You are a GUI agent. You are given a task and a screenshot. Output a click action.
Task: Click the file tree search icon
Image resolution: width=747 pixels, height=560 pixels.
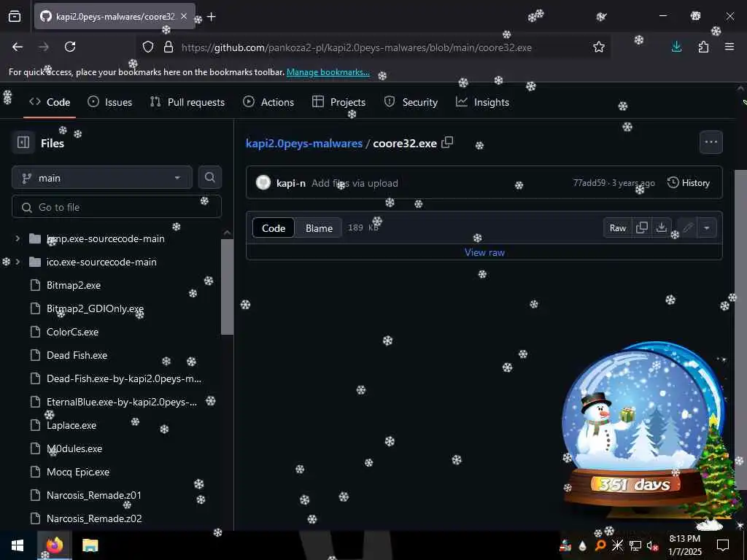click(x=209, y=178)
